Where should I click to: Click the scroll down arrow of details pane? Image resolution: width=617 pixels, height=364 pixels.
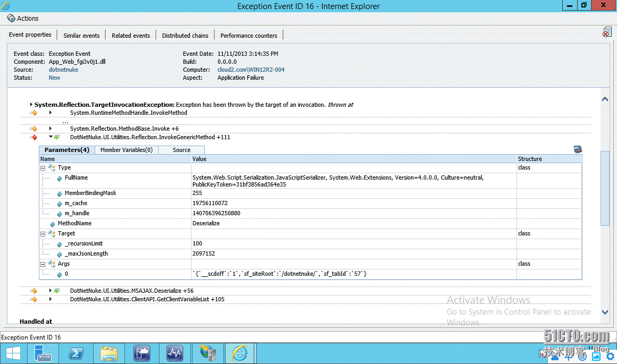(605, 312)
